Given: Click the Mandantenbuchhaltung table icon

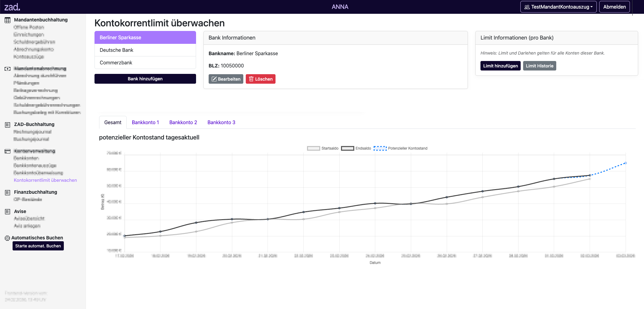Looking at the screenshot, I should (8, 20).
